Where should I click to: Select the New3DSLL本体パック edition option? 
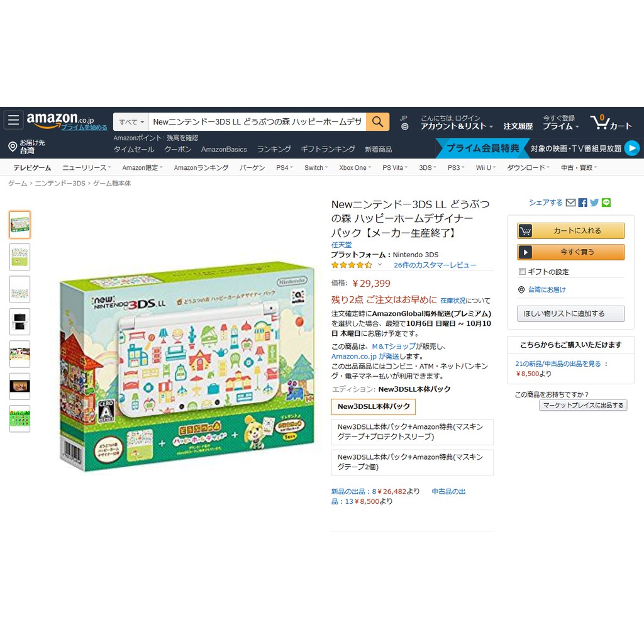[374, 407]
